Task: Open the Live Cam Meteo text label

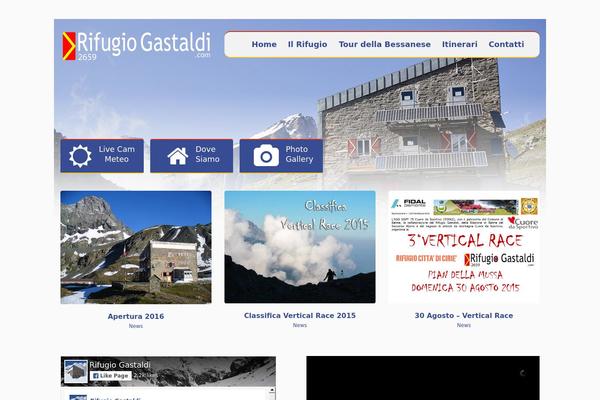Action: (x=117, y=154)
